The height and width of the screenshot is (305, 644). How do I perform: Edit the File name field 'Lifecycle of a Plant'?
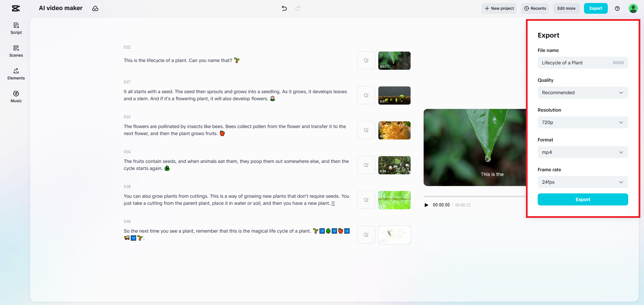pyautogui.click(x=583, y=63)
